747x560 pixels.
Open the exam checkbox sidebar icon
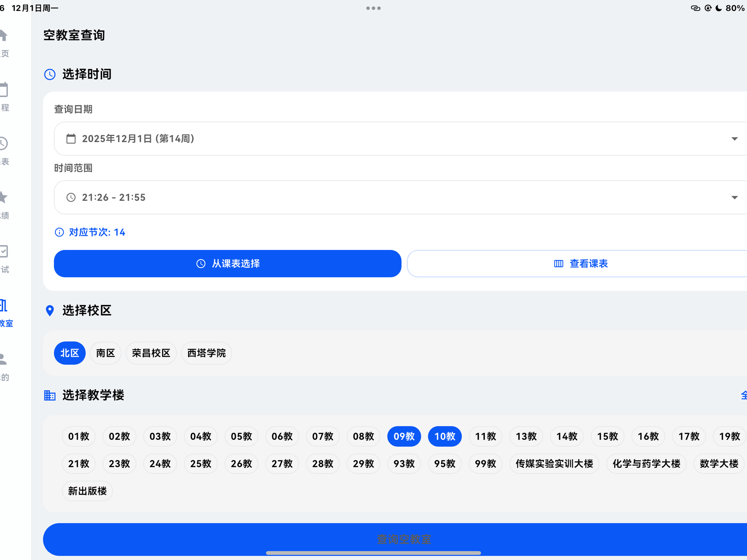click(x=3, y=251)
